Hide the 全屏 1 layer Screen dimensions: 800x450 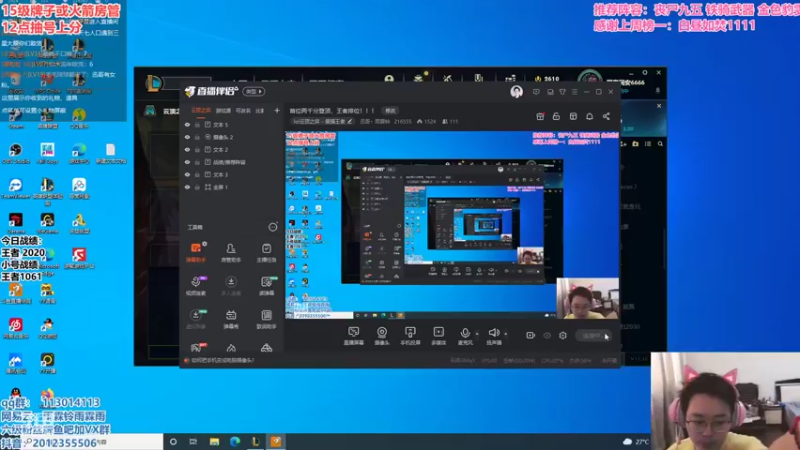tap(187, 187)
